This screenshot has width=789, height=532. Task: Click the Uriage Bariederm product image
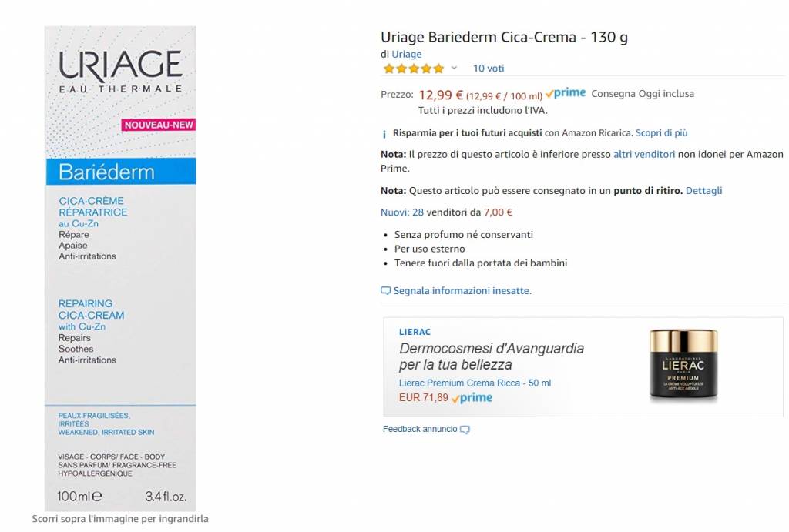tap(120, 268)
